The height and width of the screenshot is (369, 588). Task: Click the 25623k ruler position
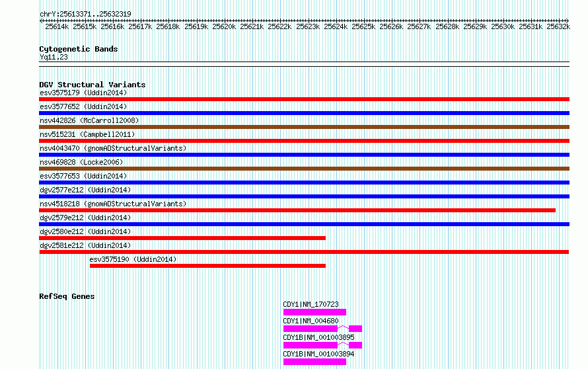[308, 26]
